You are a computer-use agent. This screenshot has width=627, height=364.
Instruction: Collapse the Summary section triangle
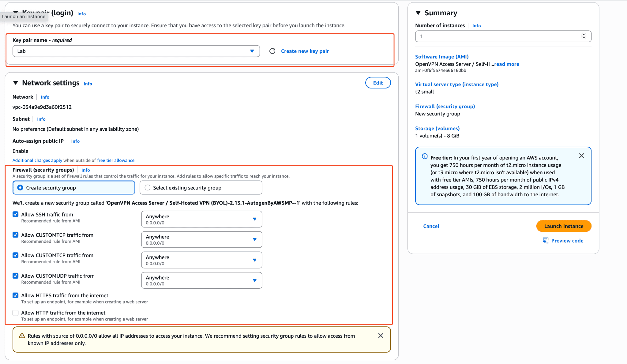click(418, 13)
